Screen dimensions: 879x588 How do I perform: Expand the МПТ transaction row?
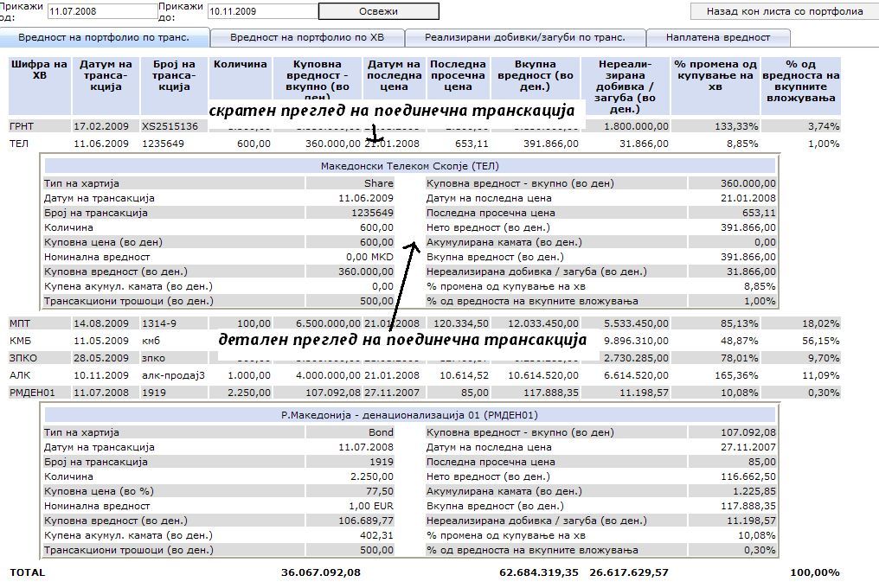[x=20, y=323]
